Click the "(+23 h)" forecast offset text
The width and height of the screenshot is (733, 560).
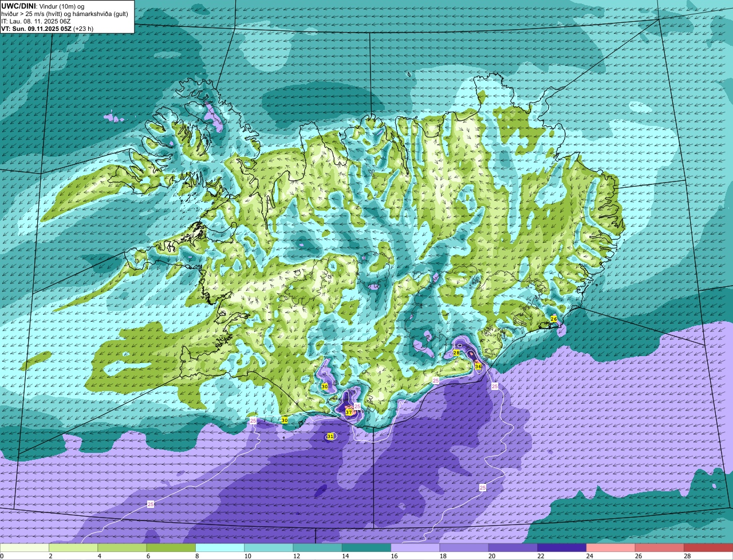coord(83,28)
